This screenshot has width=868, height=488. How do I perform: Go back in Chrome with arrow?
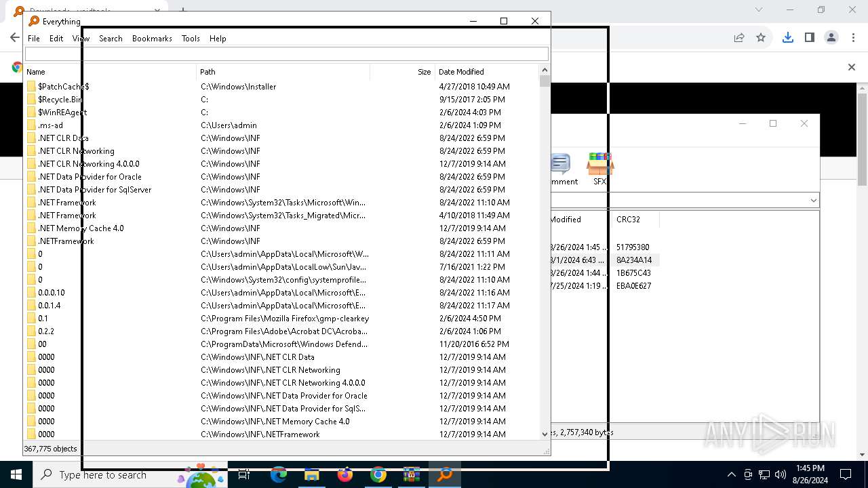[14, 38]
